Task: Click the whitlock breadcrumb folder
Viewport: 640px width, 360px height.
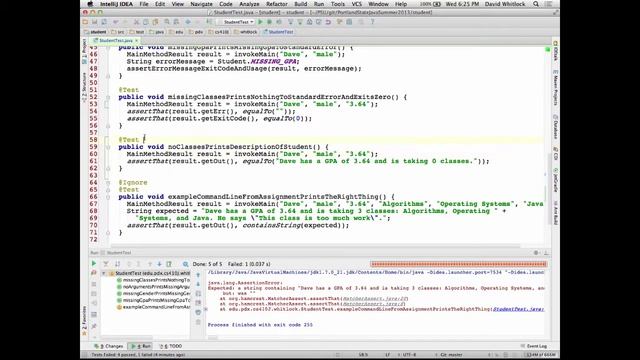Action: pyautogui.click(x=246, y=32)
